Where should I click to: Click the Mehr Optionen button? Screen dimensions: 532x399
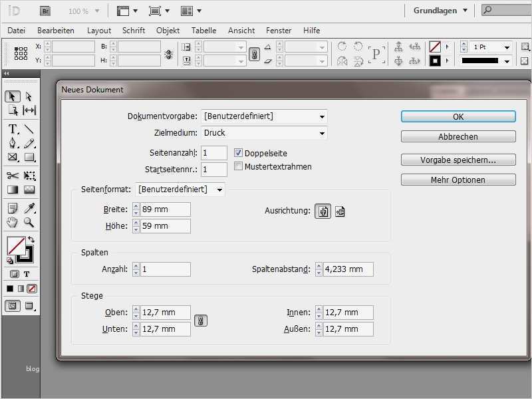tap(458, 180)
